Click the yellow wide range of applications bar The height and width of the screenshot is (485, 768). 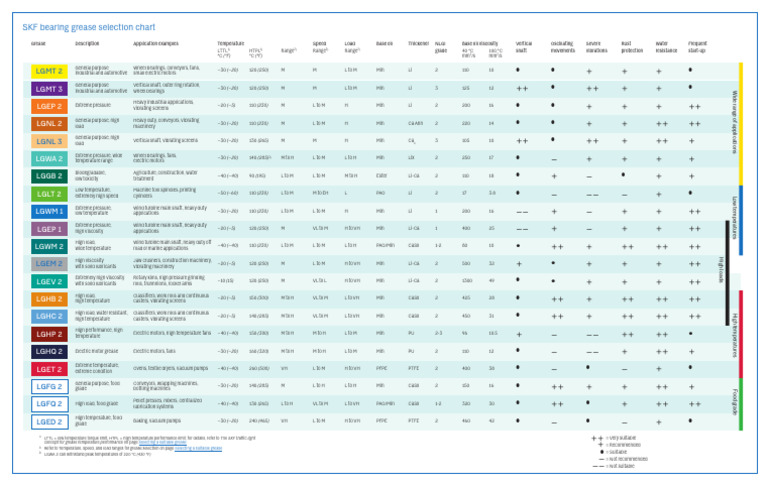tap(741, 123)
